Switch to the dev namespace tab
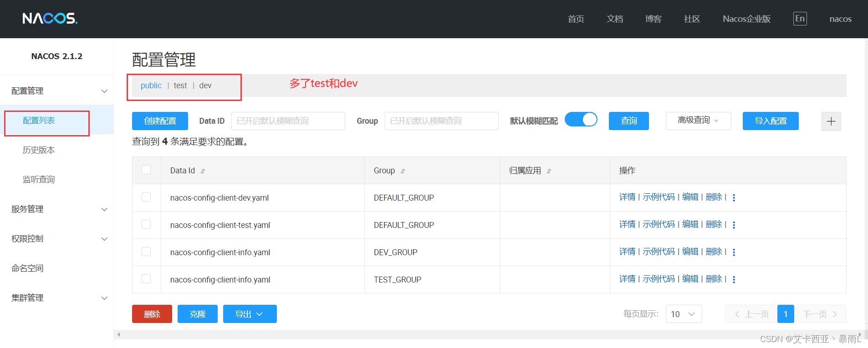The height and width of the screenshot is (348, 868). click(205, 86)
